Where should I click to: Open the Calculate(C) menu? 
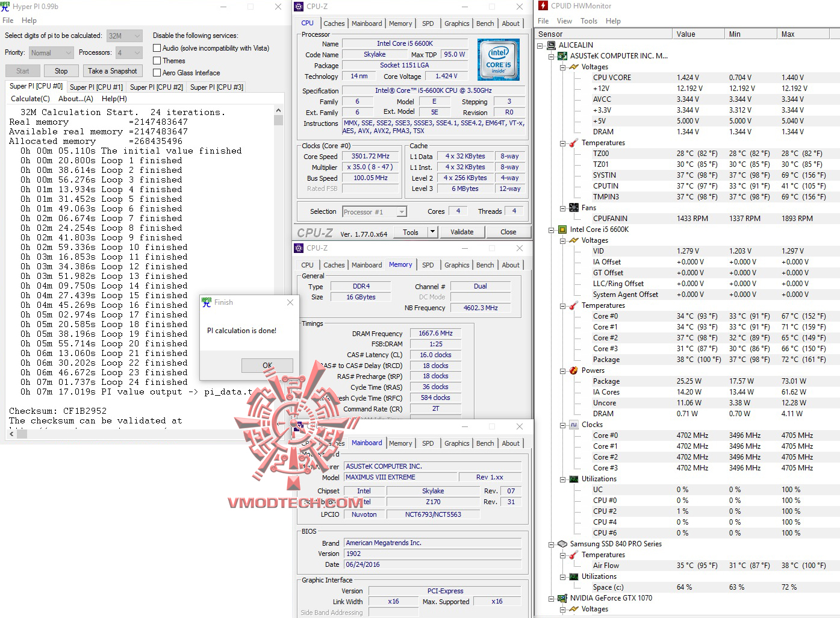30,99
